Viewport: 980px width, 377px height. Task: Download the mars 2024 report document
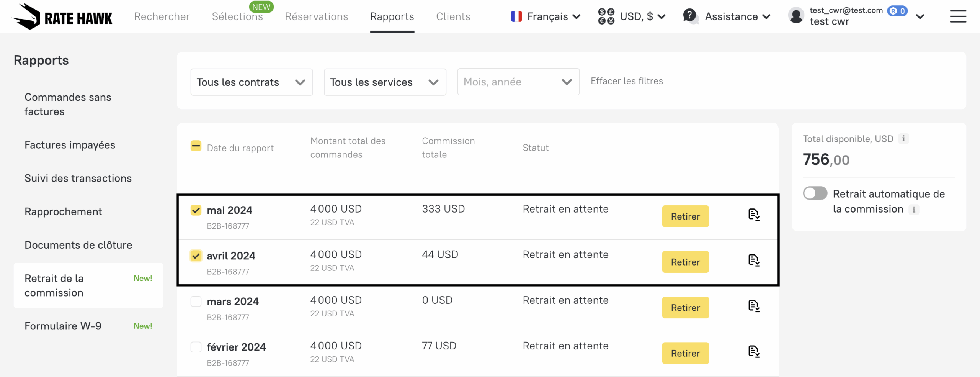[754, 306]
